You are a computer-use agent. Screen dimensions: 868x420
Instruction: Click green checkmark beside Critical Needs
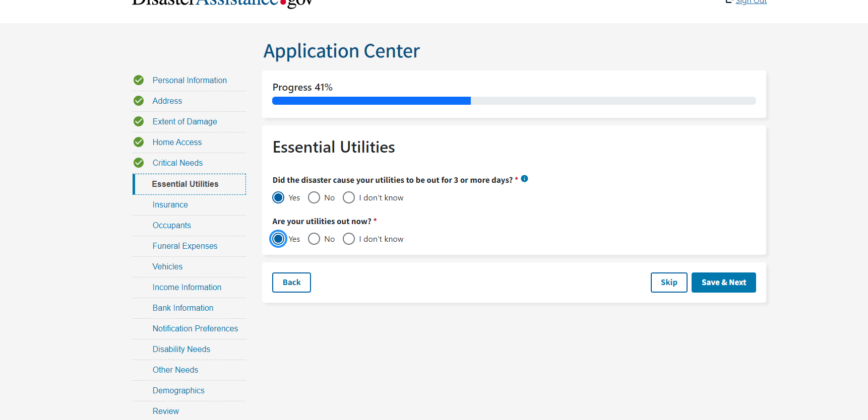coord(139,163)
